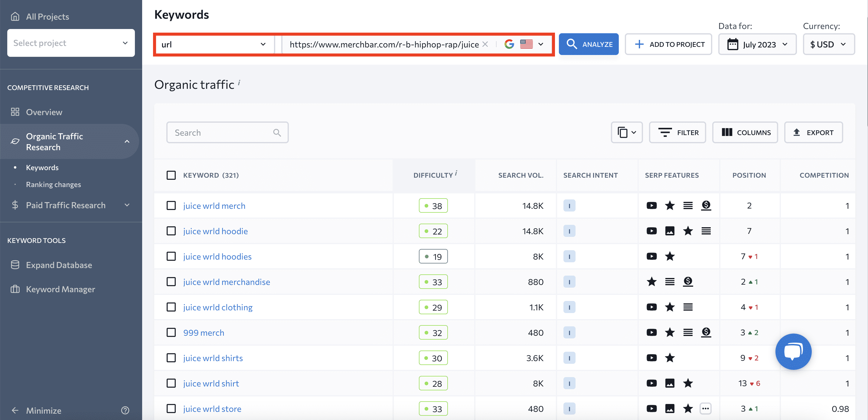Open Expand Database tool
The height and width of the screenshot is (420, 868).
pos(59,265)
